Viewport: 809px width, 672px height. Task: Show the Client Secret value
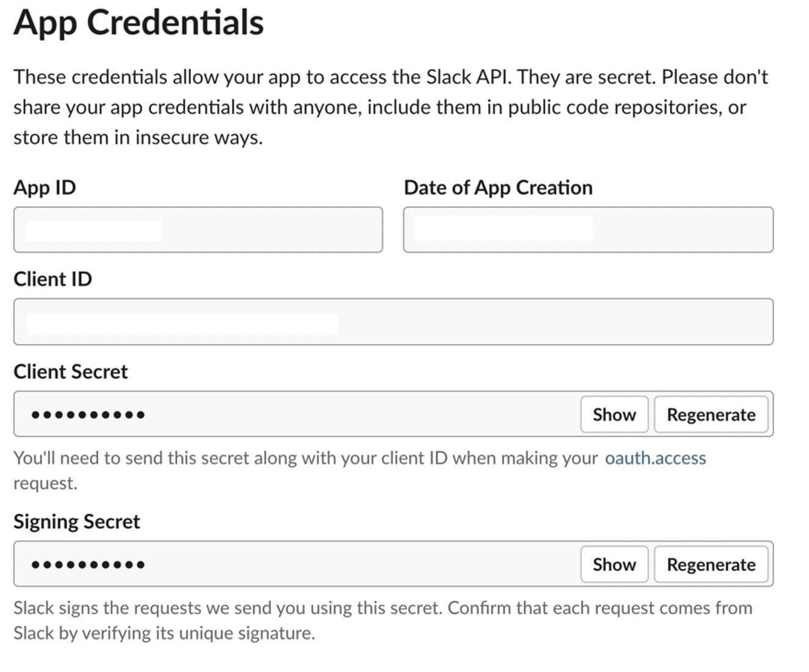click(614, 415)
